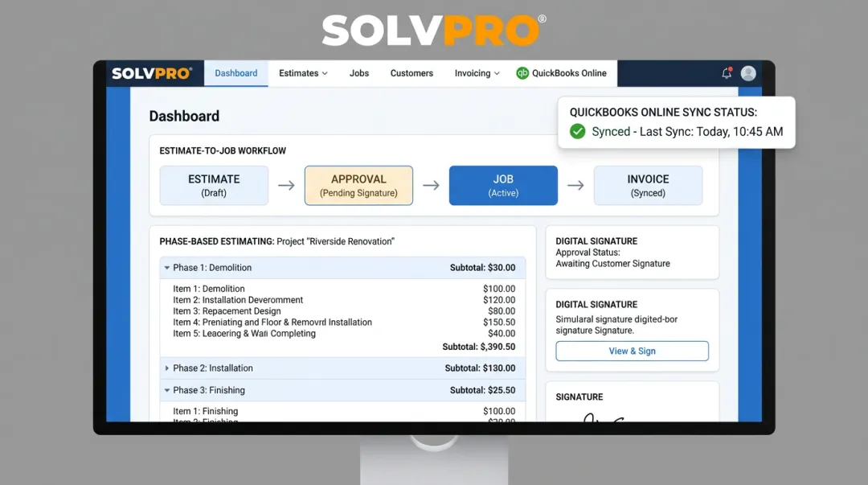The height and width of the screenshot is (485, 868).
Task: Click Item 3: Repacement Design line
Action: pyautogui.click(x=227, y=311)
